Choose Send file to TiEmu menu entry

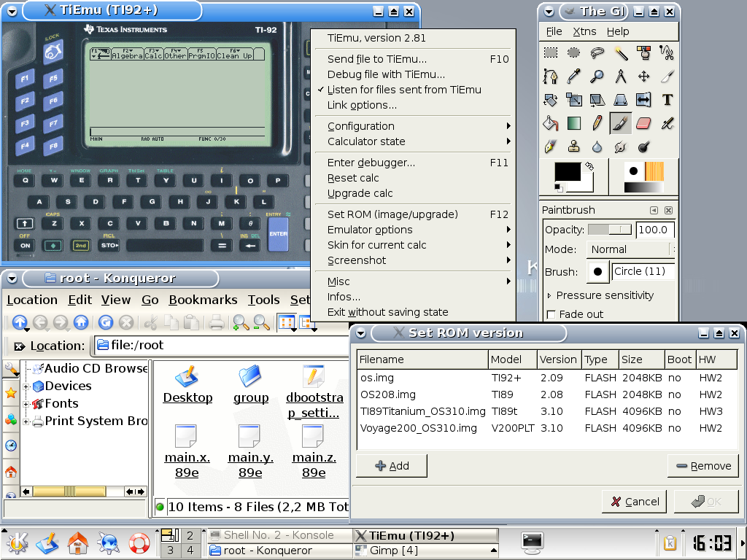[x=413, y=59]
